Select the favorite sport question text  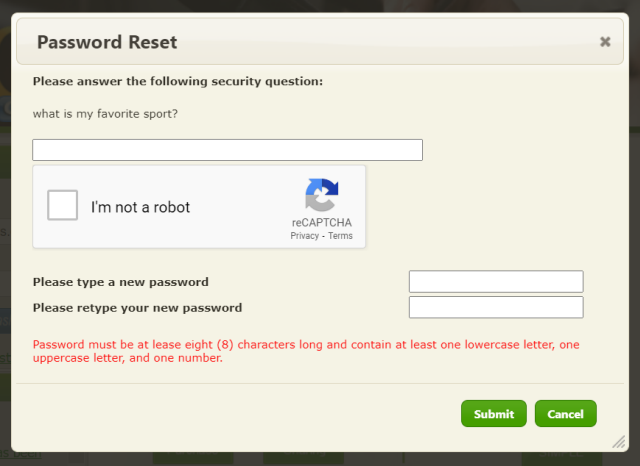click(x=105, y=114)
